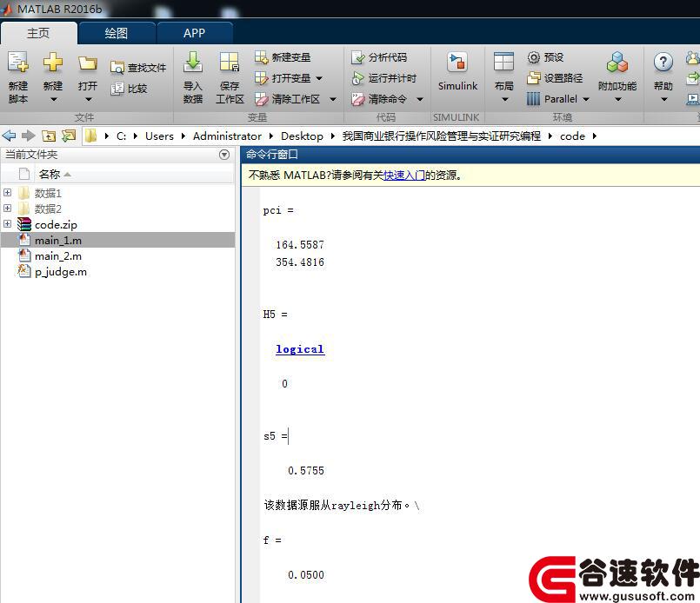Switch to the APP tab
The image size is (700, 603).
[x=194, y=33]
